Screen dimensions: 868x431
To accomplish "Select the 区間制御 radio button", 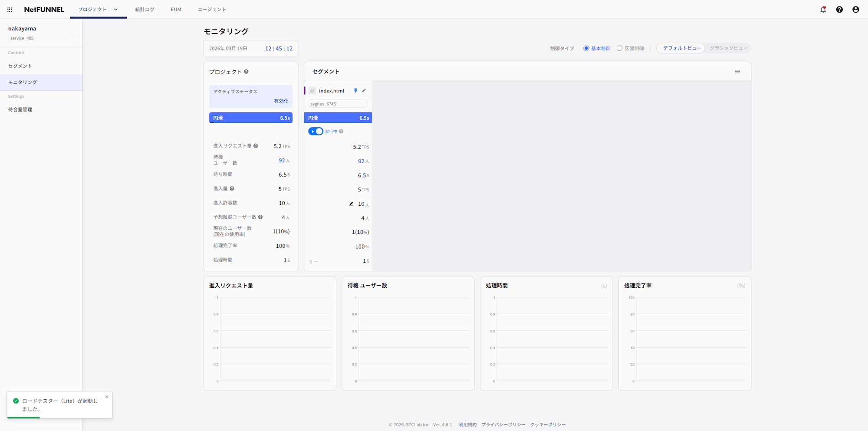I will (619, 48).
